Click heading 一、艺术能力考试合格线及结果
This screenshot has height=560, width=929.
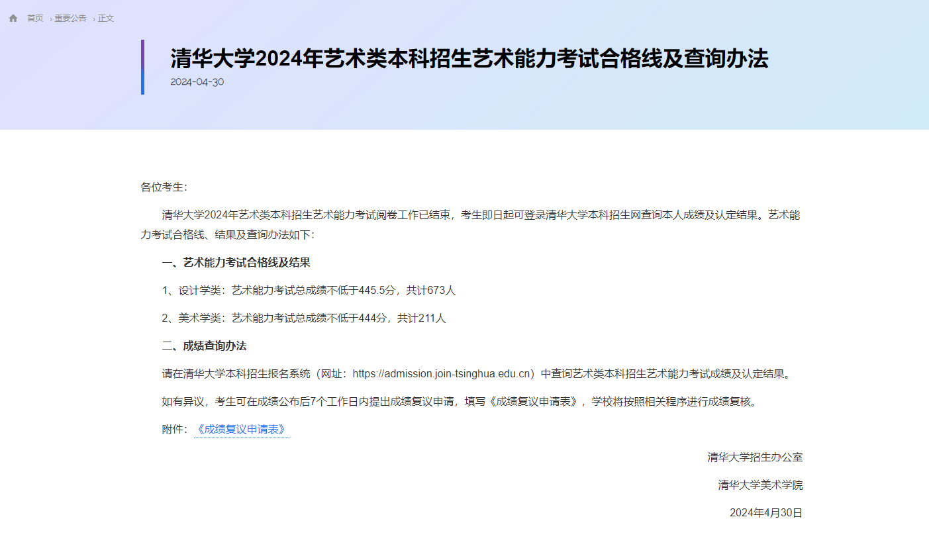pos(236,263)
